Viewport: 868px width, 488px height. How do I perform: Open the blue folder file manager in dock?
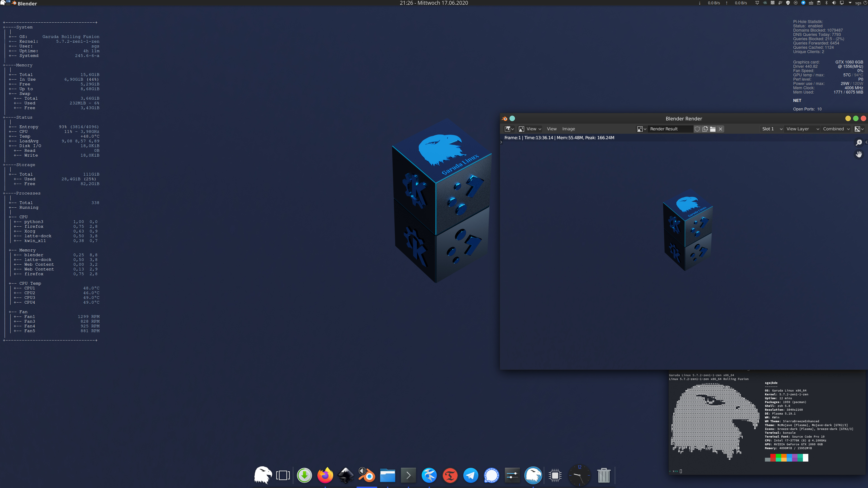(x=387, y=475)
